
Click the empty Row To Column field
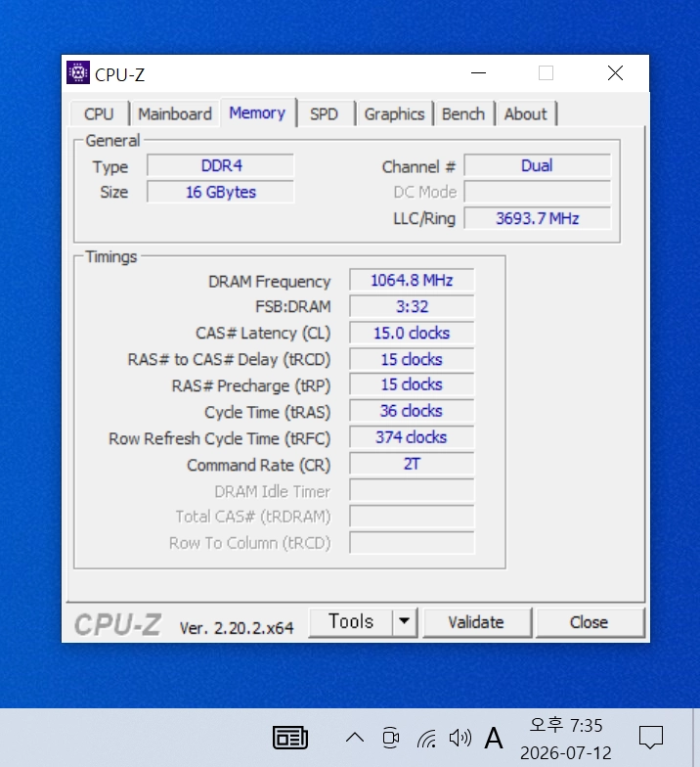pyautogui.click(x=412, y=543)
